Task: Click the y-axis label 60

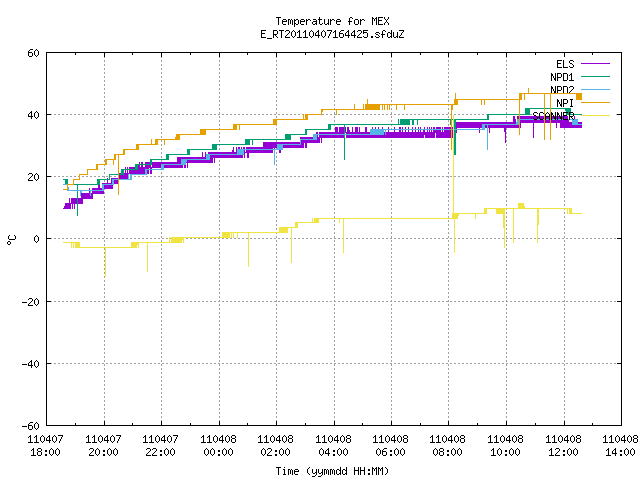Action: pyautogui.click(x=33, y=53)
